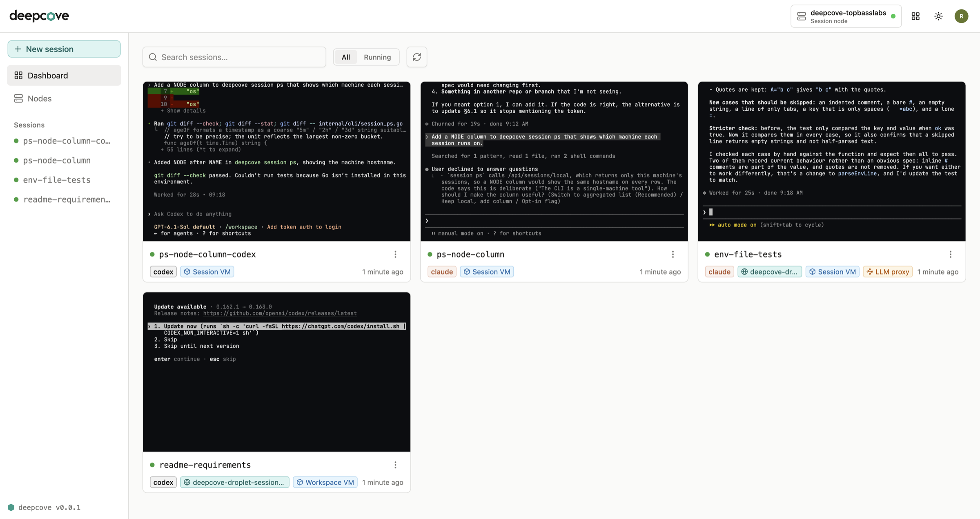Click codex tag on ps-node-column-codex card
The height and width of the screenshot is (519, 980).
[x=163, y=272]
